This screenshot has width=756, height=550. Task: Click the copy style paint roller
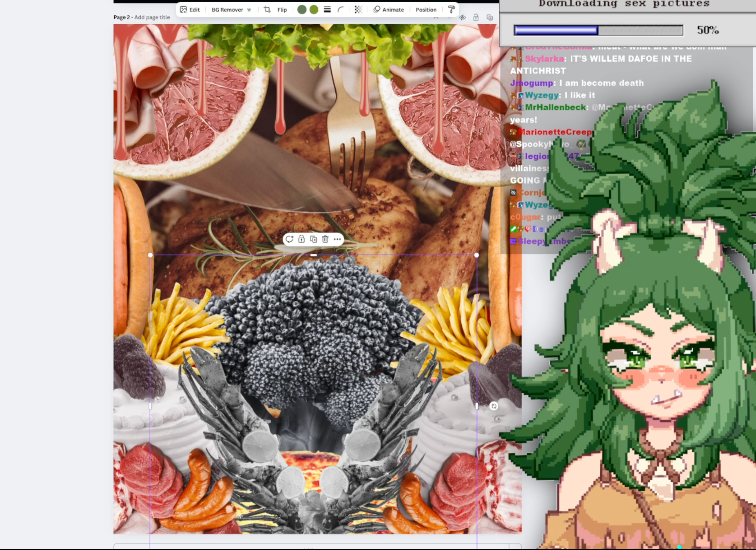pyautogui.click(x=451, y=10)
